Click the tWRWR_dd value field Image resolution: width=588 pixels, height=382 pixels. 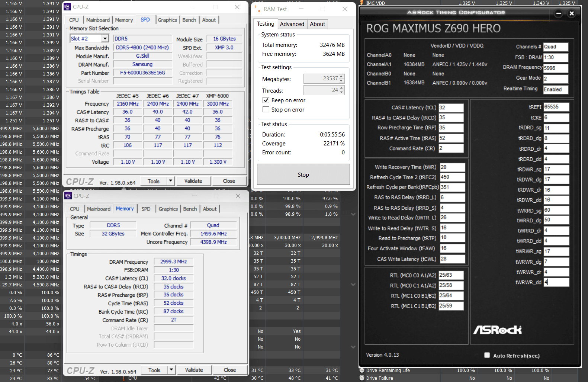point(556,282)
